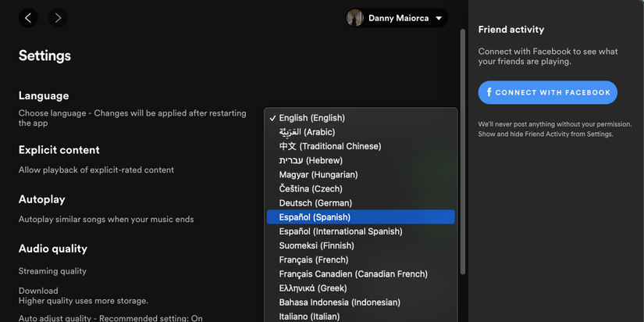644x322 pixels.
Task: Click the Autoplay section heading
Action: pyautogui.click(x=42, y=199)
